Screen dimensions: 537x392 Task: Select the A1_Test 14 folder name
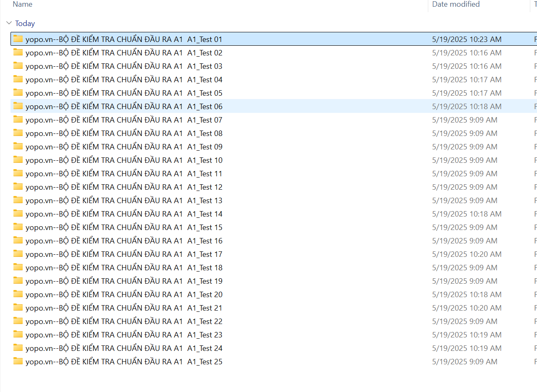[x=124, y=214]
